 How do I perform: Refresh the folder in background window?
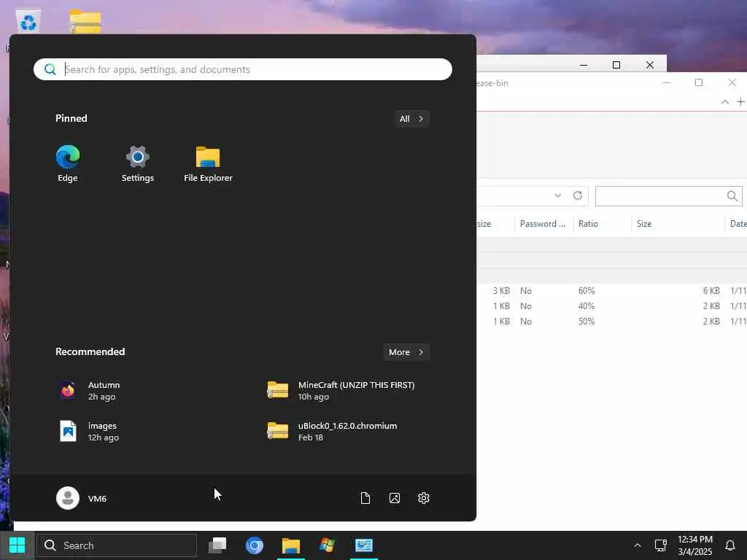578,195
